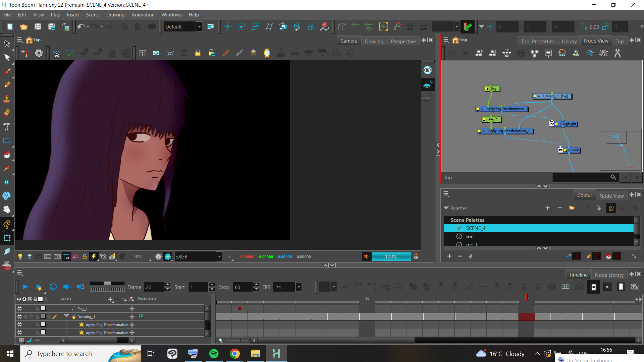Switch to the Node Library tab
The width and height of the screenshot is (644, 362).
click(x=609, y=275)
